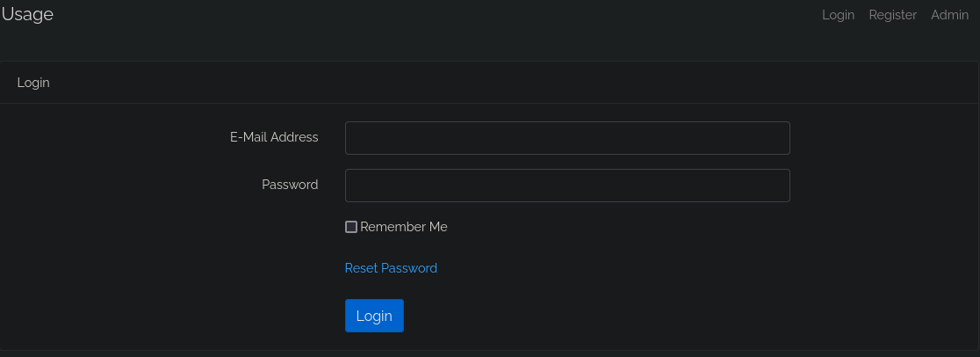Focus the E-Mail Address input field
980x357 pixels.
tap(567, 138)
